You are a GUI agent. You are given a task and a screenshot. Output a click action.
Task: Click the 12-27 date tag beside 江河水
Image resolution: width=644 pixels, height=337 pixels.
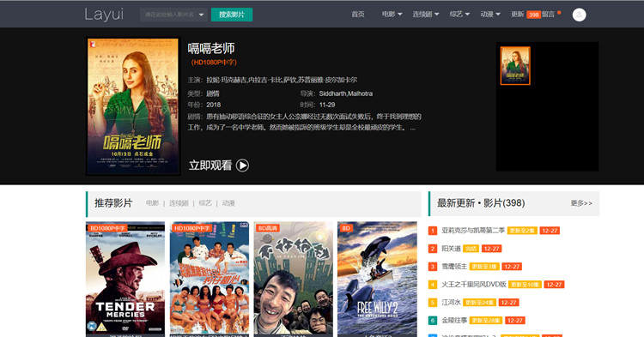[509, 303]
